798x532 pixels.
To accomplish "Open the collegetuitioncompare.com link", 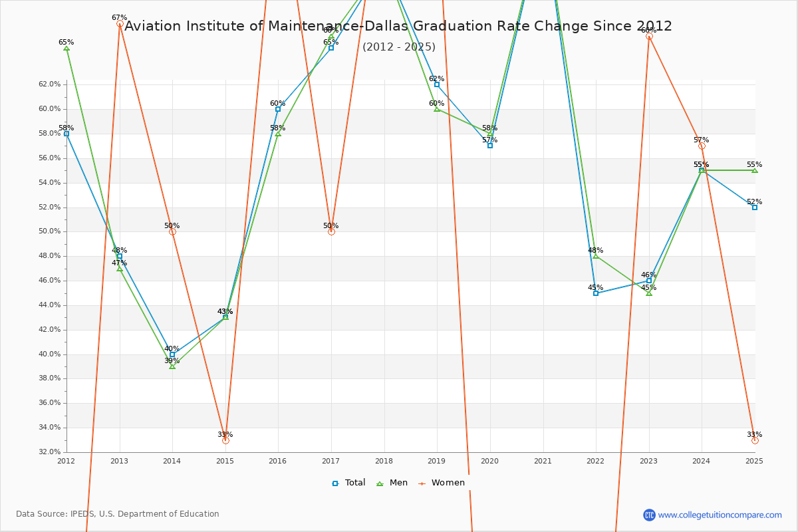I will (x=720, y=515).
